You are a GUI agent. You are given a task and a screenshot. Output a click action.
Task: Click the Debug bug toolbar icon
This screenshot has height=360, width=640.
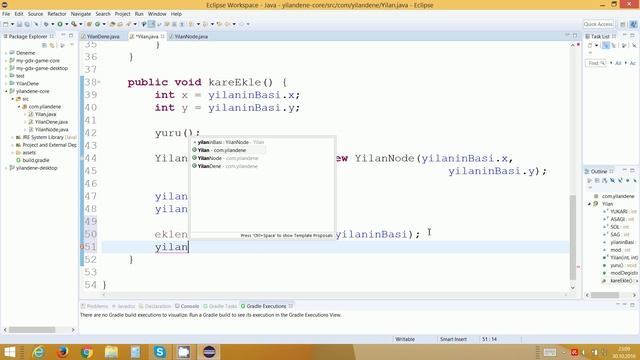(46, 24)
